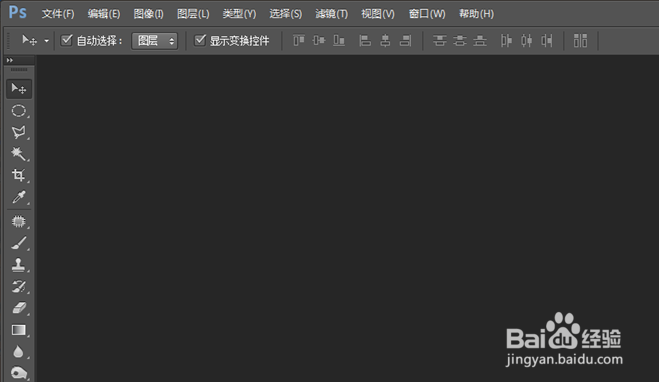Select the Magic Wand tool
Screen dimensions: 659x382
19,154
